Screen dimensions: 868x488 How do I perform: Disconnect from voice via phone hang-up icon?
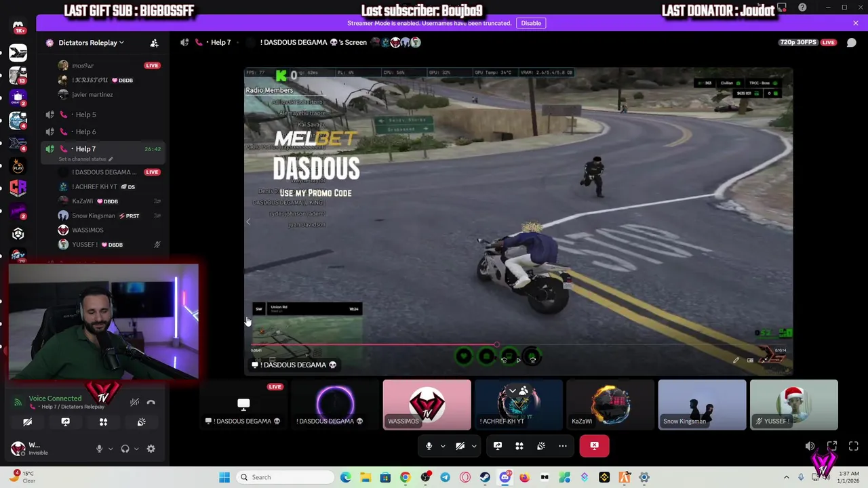[x=151, y=402]
